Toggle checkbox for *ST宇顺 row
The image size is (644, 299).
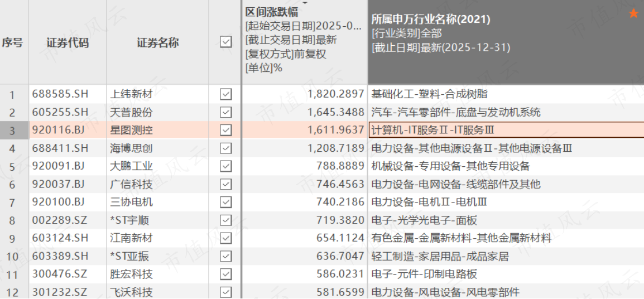[226, 220]
